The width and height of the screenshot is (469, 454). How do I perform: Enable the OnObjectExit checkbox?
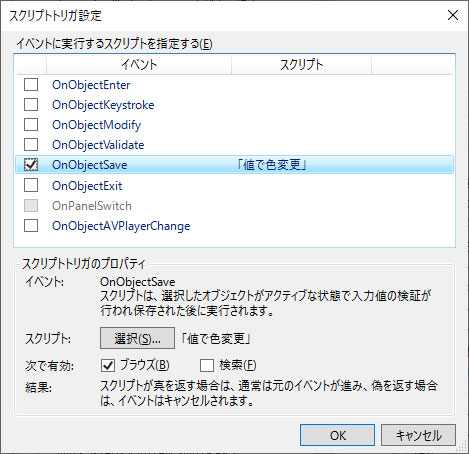31,185
